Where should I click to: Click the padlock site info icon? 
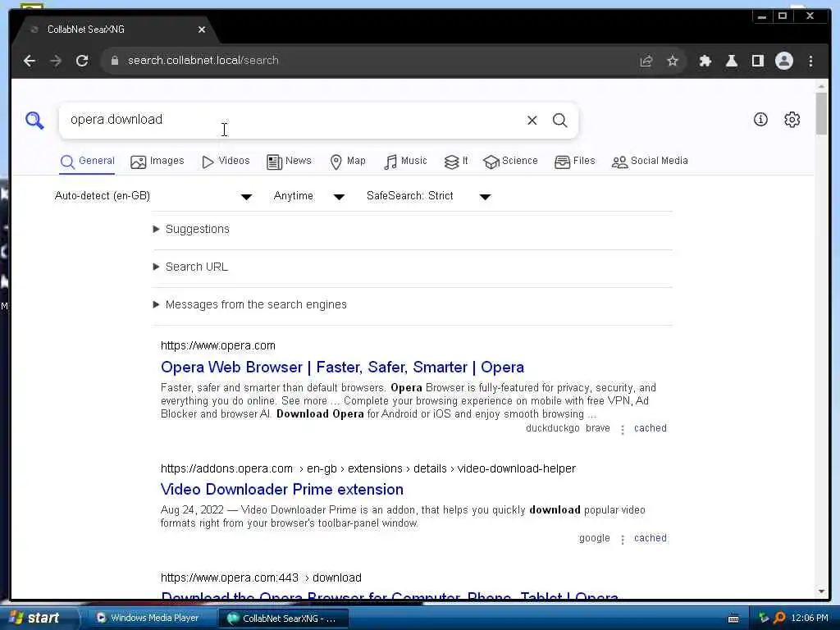(114, 61)
